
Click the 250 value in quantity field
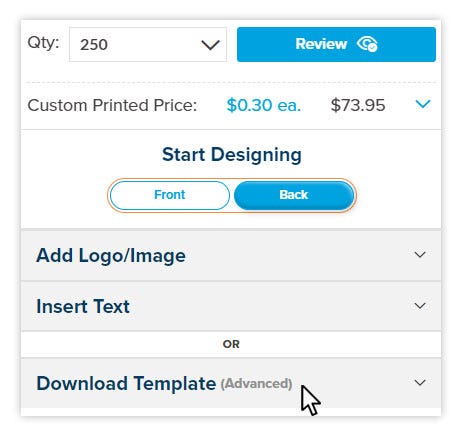coord(94,45)
